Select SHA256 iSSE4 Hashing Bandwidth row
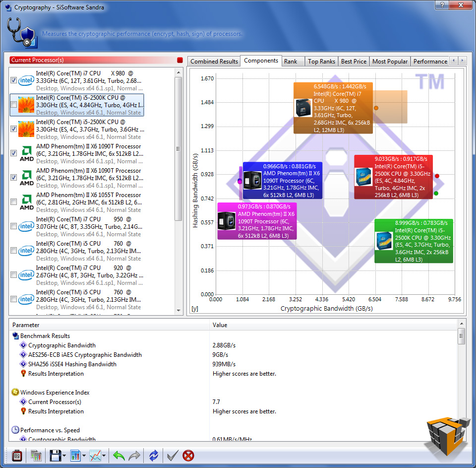 [x=233, y=364]
